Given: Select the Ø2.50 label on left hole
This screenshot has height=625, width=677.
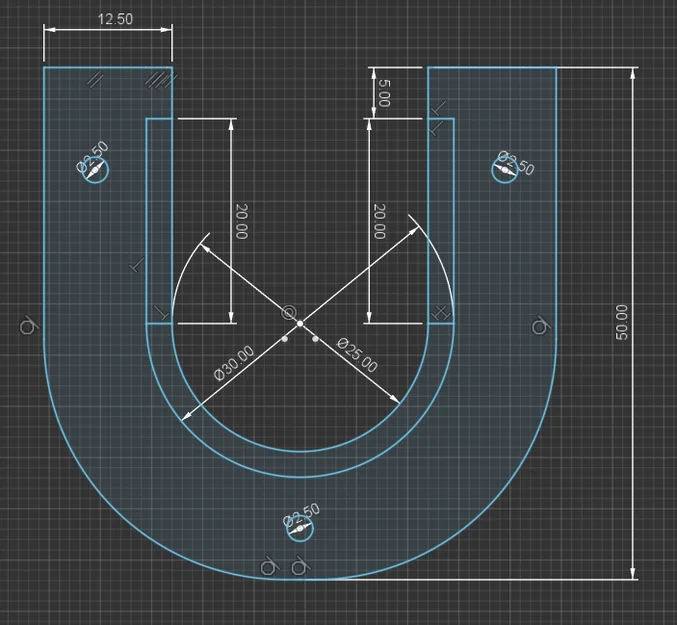Looking at the screenshot, I should 92,156.
